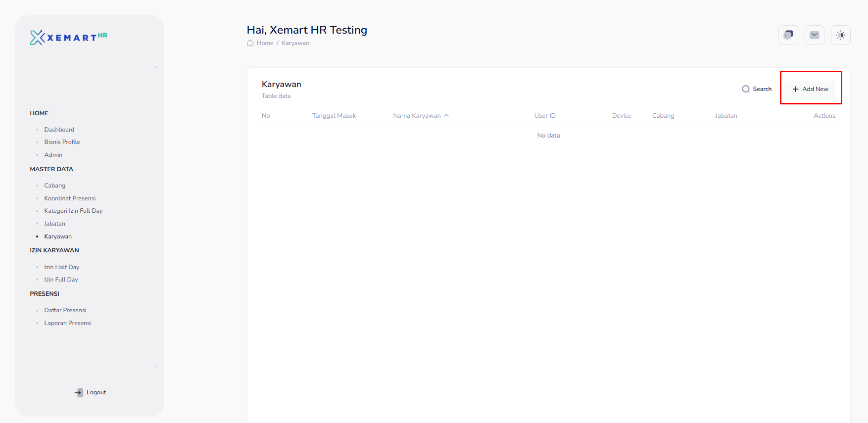Go to Cabang in Master Data
This screenshot has width=868, height=423.
(54, 186)
